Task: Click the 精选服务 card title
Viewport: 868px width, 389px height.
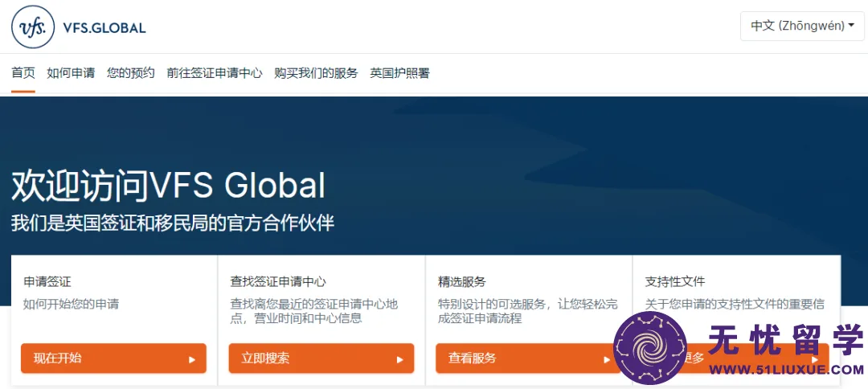Action: click(461, 281)
